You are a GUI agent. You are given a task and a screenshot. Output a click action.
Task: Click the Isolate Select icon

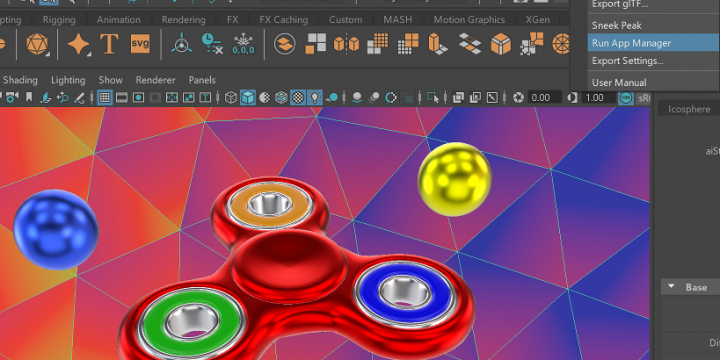[x=433, y=97]
